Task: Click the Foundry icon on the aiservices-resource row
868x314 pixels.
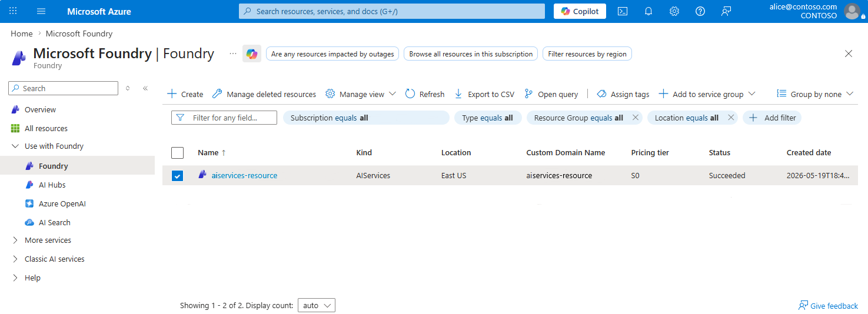Action: tap(202, 175)
